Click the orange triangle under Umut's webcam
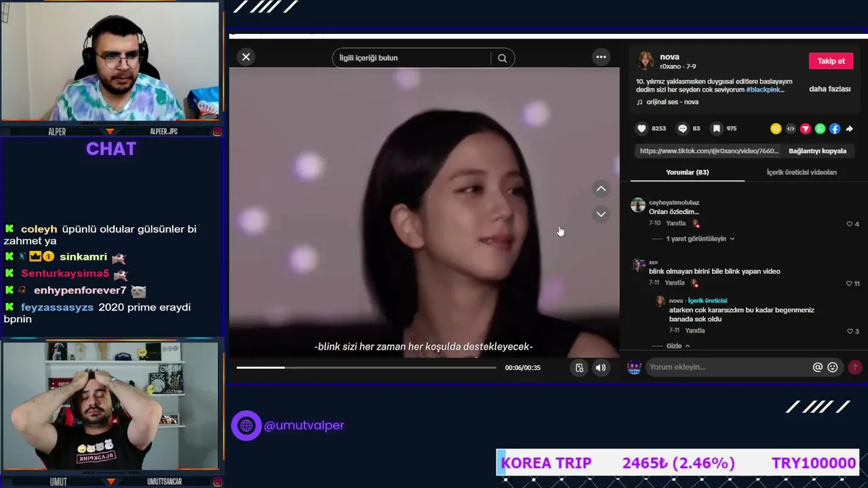The width and height of the screenshot is (868, 488). point(110,482)
